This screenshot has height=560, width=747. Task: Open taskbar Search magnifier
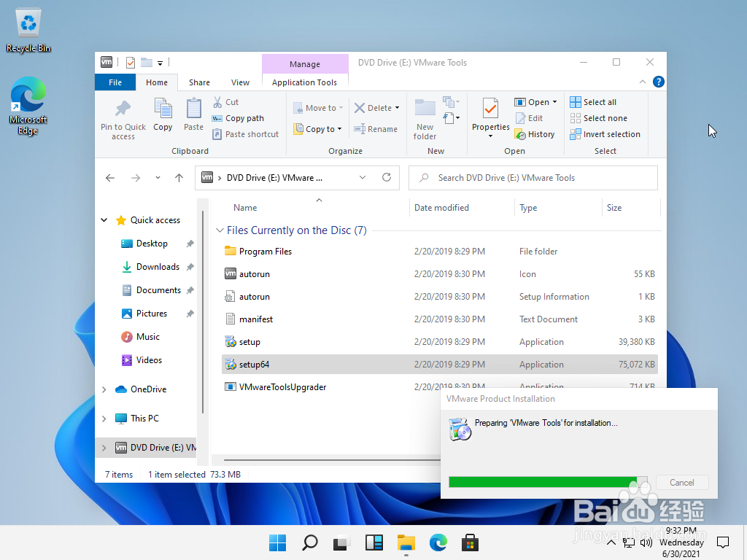[309, 542]
